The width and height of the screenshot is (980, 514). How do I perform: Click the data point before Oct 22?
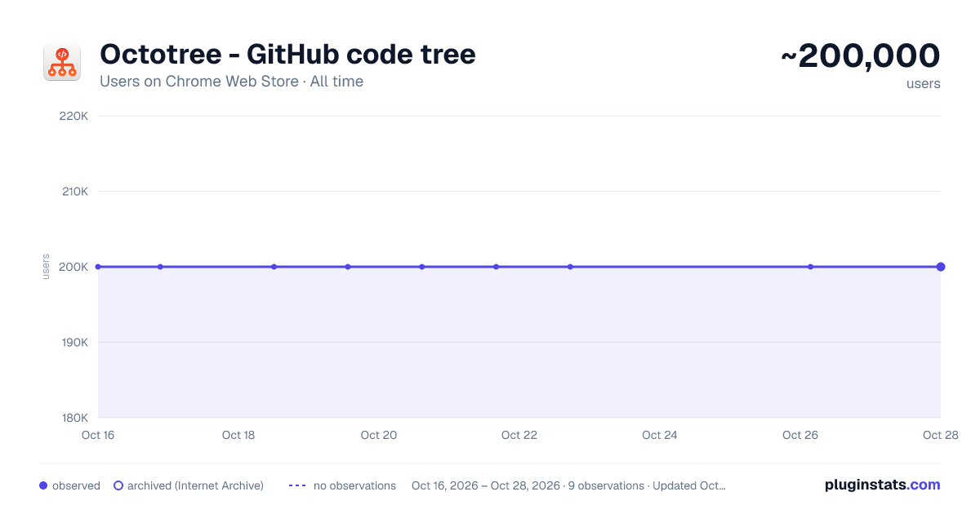[496, 267]
